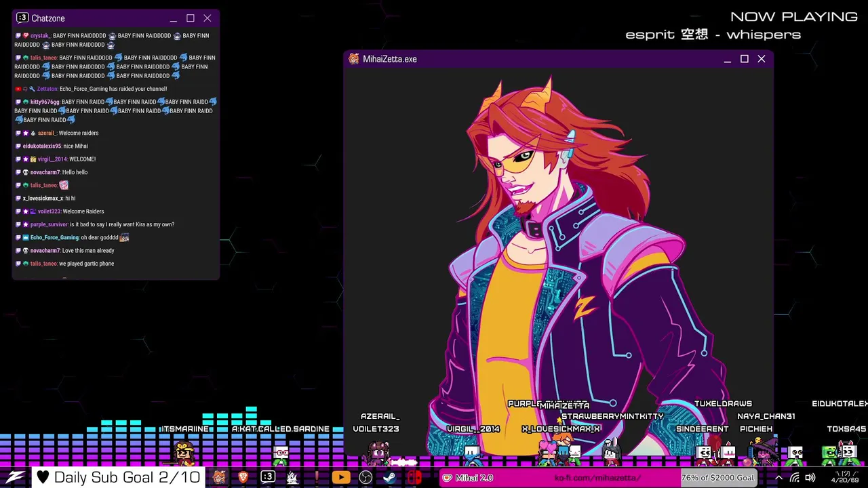Open the :3 Chatzone taskbar icon

coord(268,477)
